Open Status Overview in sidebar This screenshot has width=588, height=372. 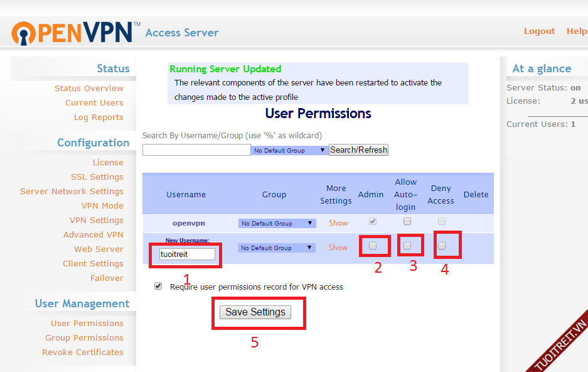click(88, 89)
